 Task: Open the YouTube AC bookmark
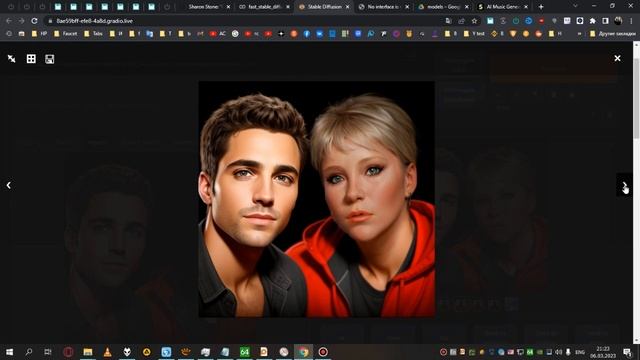pyautogui.click(x=218, y=34)
